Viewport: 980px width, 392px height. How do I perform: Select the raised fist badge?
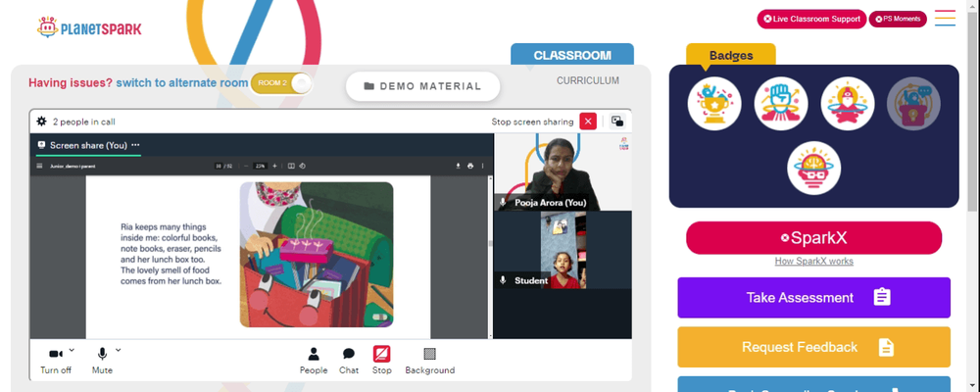click(781, 104)
